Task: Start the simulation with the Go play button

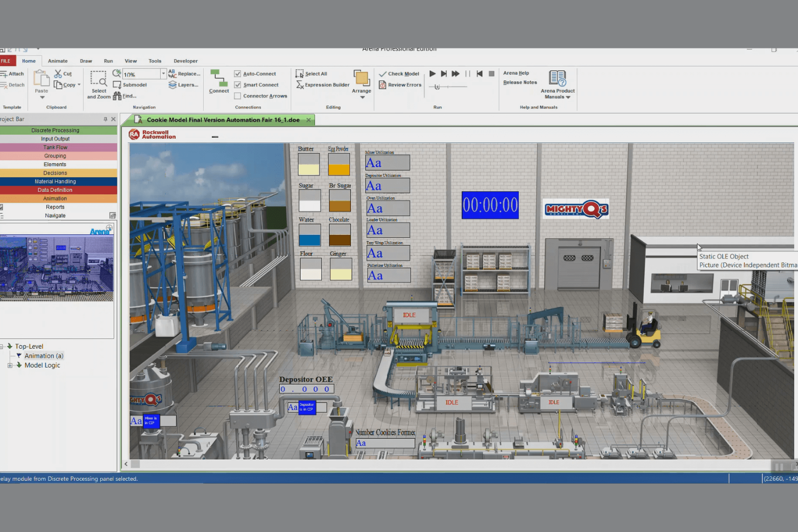Action: pyautogui.click(x=432, y=73)
